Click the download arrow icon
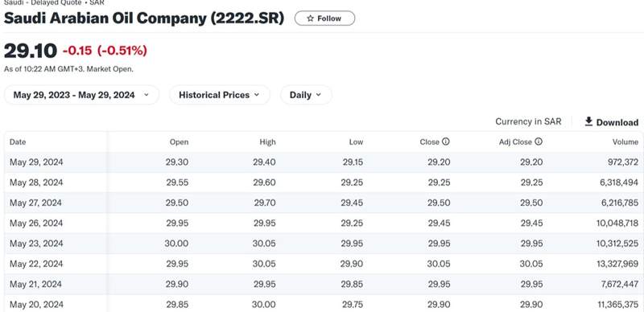This screenshot has width=644, height=312. (588, 121)
